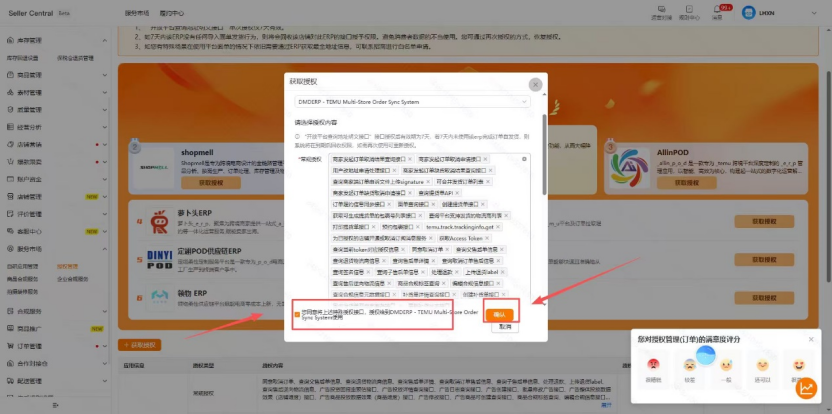Open the DMDERP application select dropdown
Screen dimensions: 832x414
(x=412, y=101)
